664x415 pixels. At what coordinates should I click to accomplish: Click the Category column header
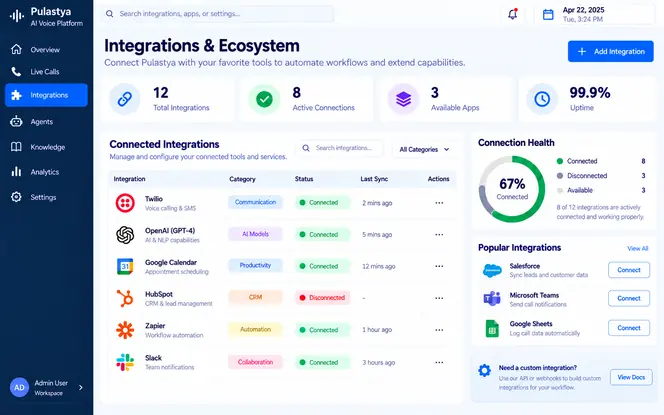click(242, 179)
